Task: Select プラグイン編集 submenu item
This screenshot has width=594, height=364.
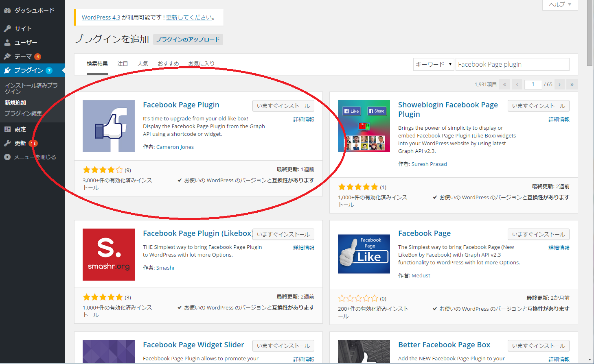Action: (23, 113)
